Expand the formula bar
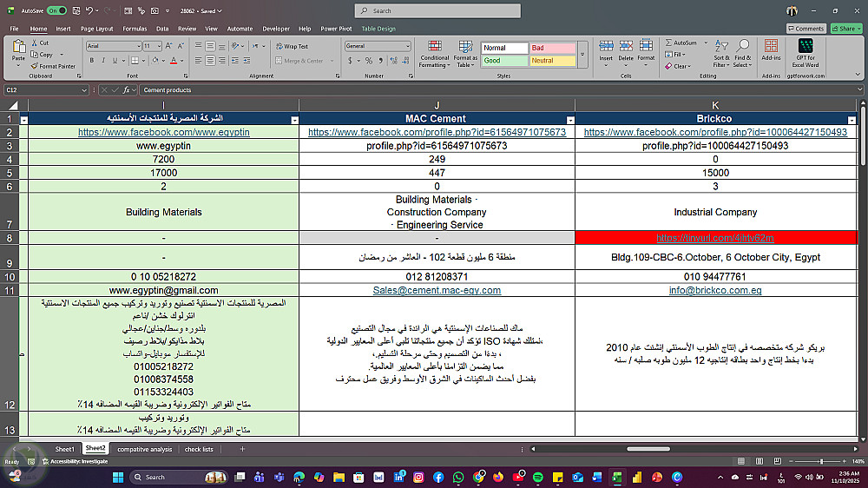Image resolution: width=868 pixels, height=488 pixels. (x=859, y=89)
